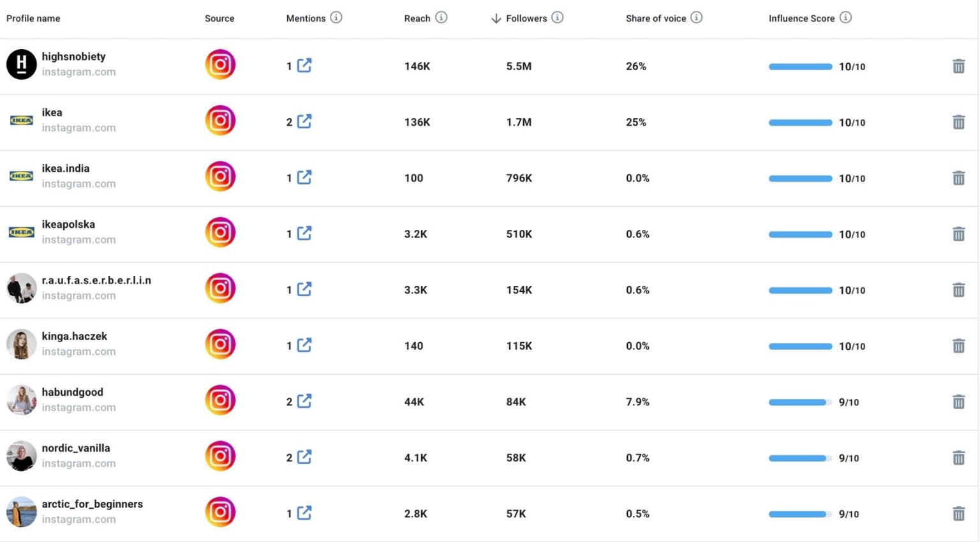Open ikea's two mentions with the external link icon
980x542 pixels.
tap(306, 121)
